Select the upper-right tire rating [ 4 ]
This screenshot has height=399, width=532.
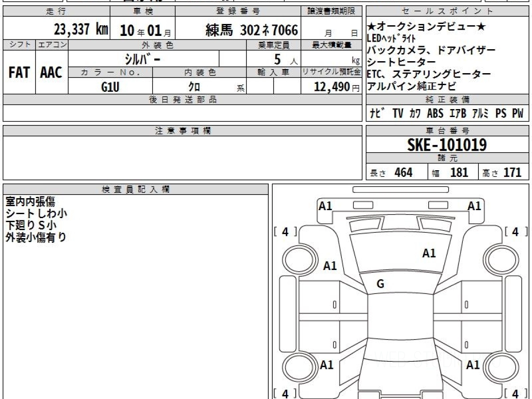click(x=515, y=231)
